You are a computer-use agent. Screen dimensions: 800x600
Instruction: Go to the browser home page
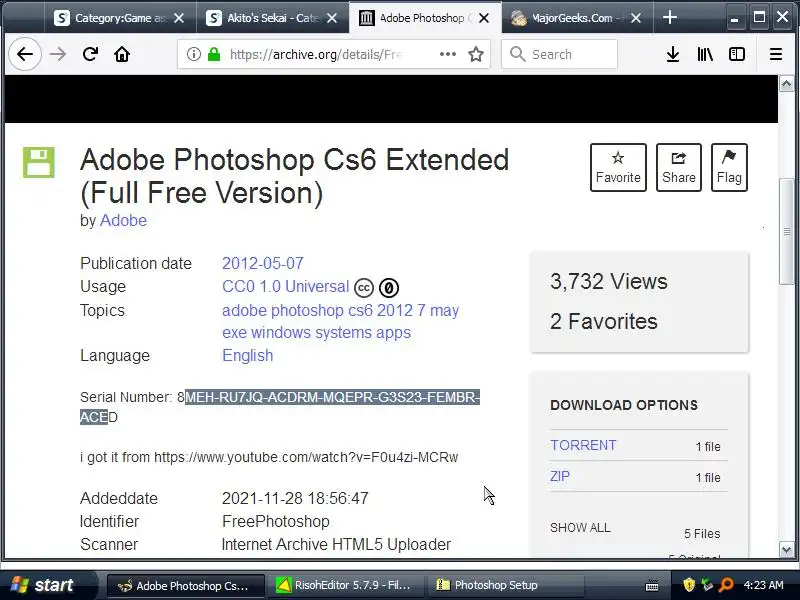click(x=122, y=54)
